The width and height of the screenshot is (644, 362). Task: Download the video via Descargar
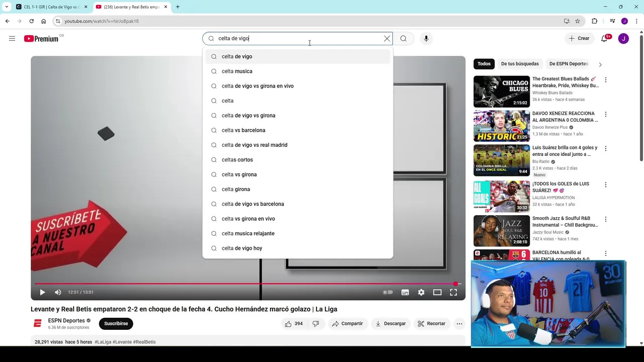(390, 324)
